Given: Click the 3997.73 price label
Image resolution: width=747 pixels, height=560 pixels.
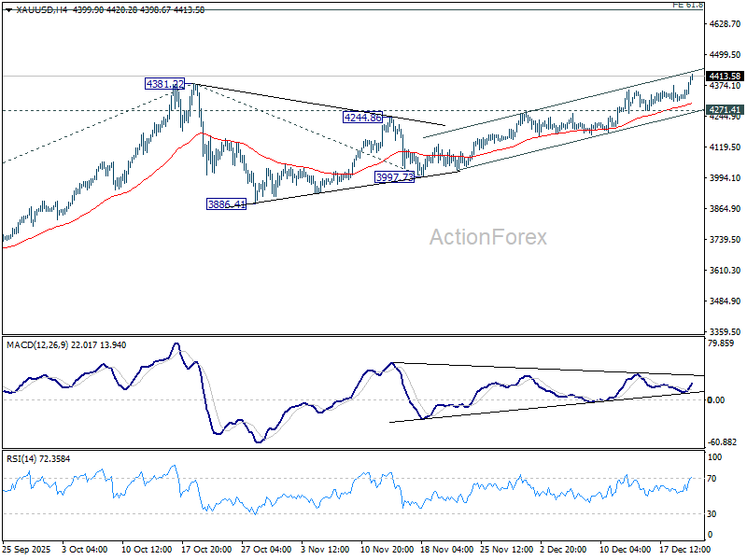Looking at the screenshot, I should click(394, 177).
